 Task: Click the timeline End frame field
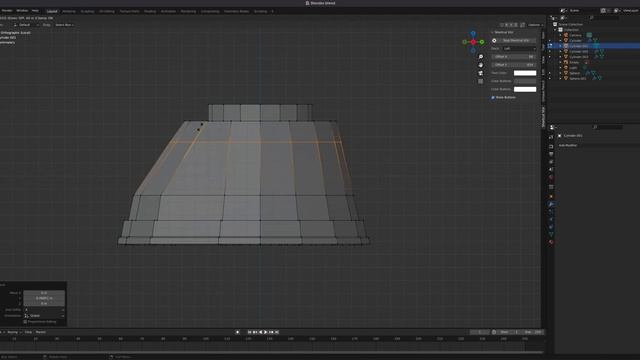[533, 332]
